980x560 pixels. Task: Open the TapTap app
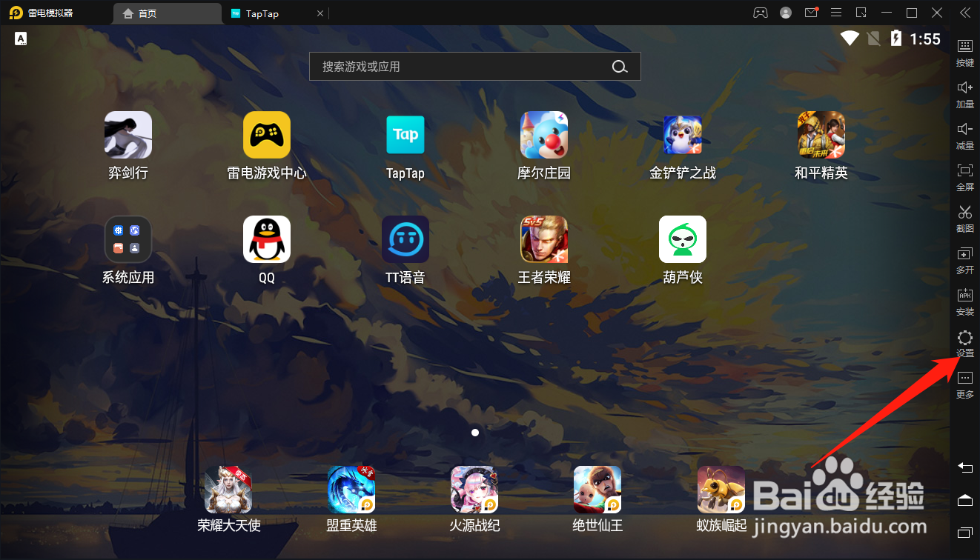pyautogui.click(x=405, y=135)
